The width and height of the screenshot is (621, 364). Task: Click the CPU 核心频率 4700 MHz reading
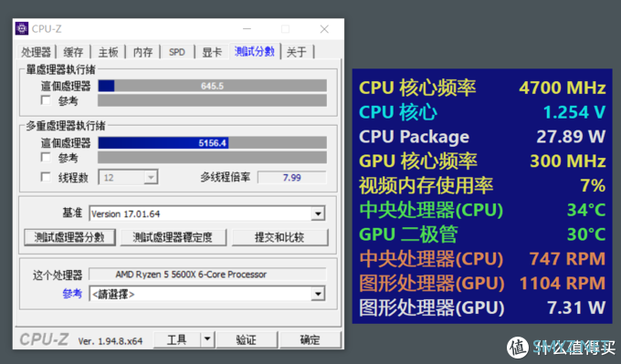(482, 88)
